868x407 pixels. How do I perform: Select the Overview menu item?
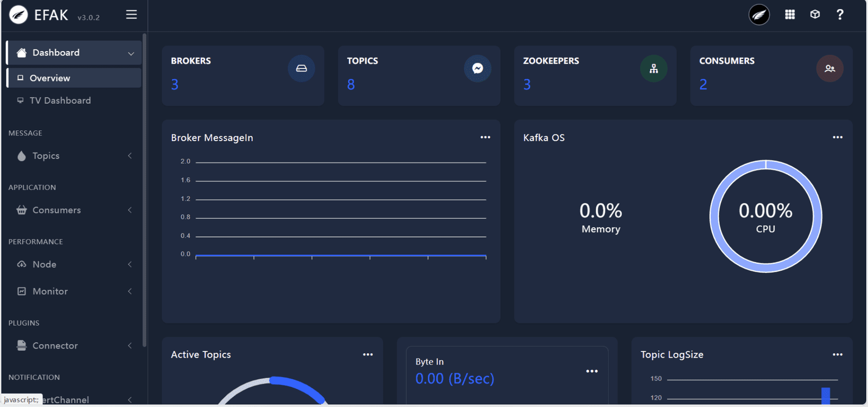pyautogui.click(x=74, y=78)
